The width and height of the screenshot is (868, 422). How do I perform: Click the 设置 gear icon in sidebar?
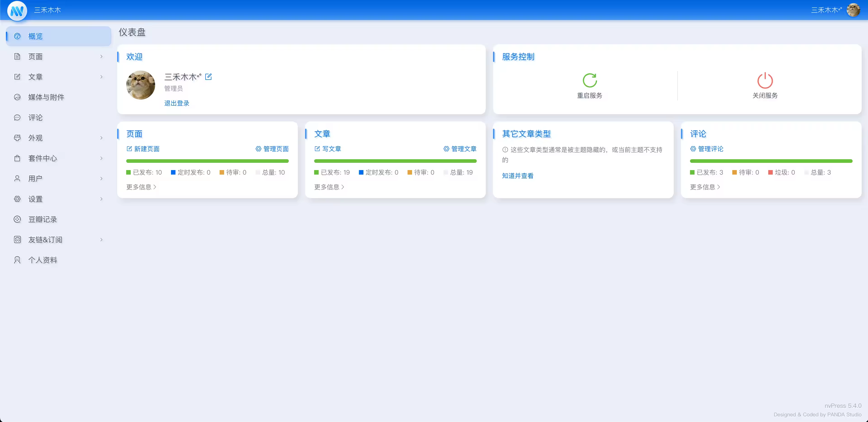coord(17,199)
